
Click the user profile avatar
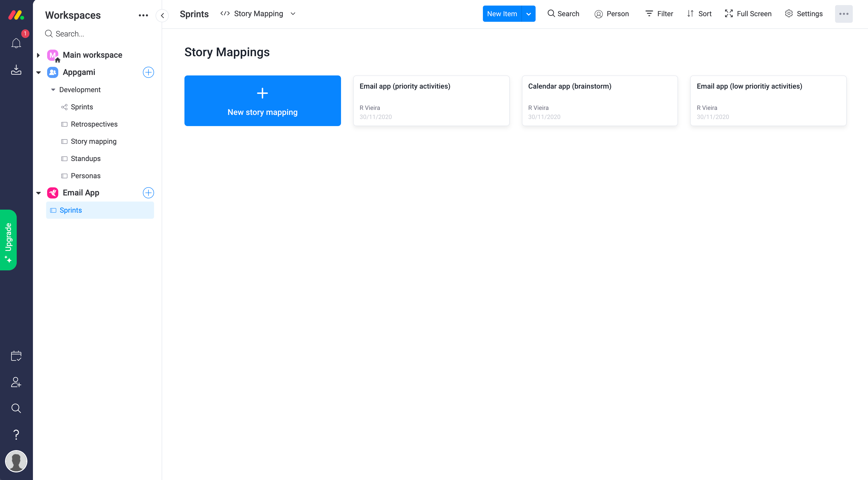coord(16,461)
